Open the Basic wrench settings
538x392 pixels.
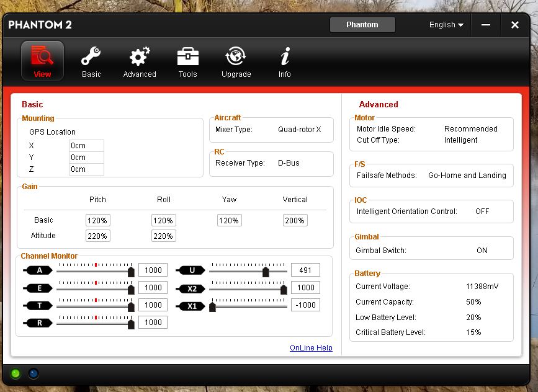pyautogui.click(x=91, y=62)
